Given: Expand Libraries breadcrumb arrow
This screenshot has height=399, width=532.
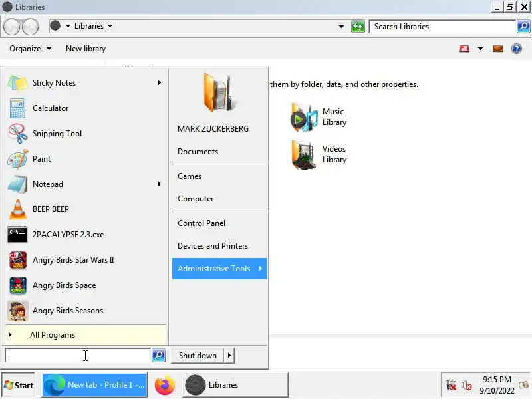Looking at the screenshot, I should tap(110, 26).
